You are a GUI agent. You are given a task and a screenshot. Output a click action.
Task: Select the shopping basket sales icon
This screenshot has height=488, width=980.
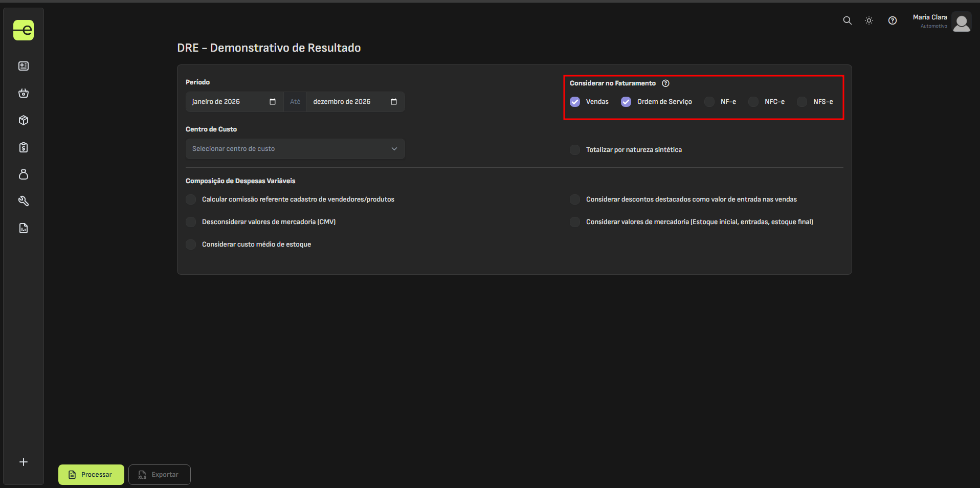point(24,93)
